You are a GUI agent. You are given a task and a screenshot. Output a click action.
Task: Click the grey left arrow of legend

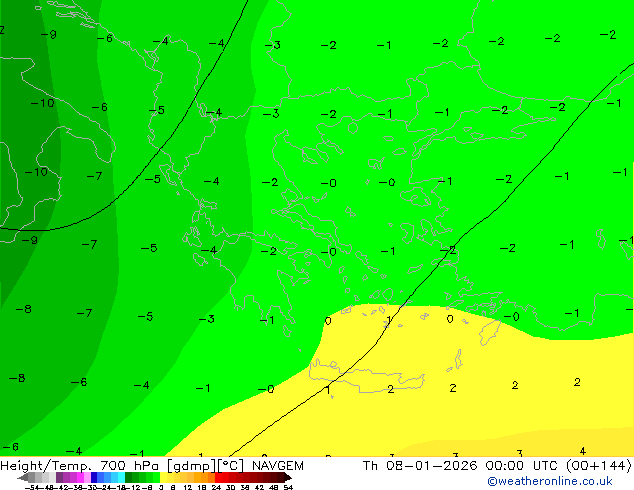coord(23,477)
